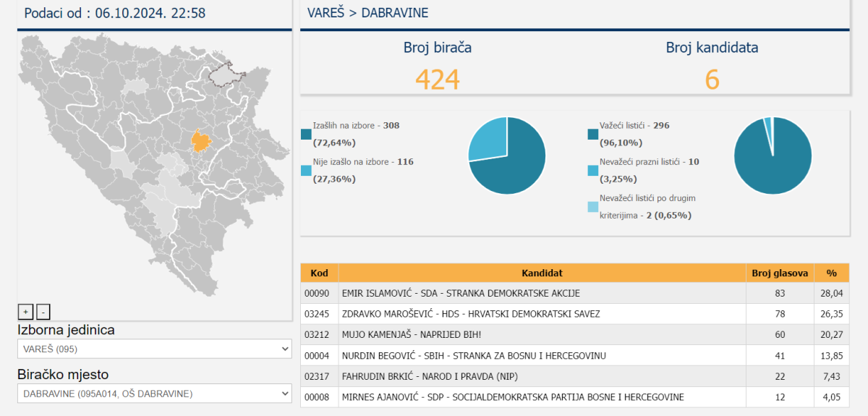This screenshot has width=868, height=416.
Task: Select the row ZDRAVKO MAROŠEVIĆ - HDS
Action: [575, 314]
